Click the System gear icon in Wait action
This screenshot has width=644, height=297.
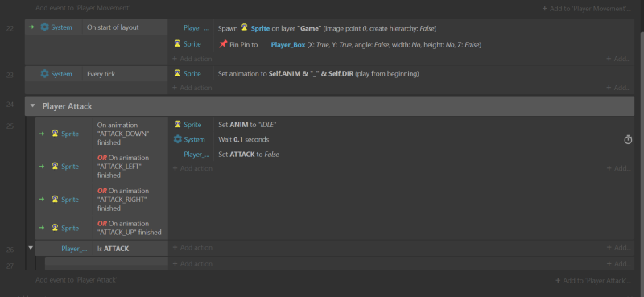tap(177, 140)
